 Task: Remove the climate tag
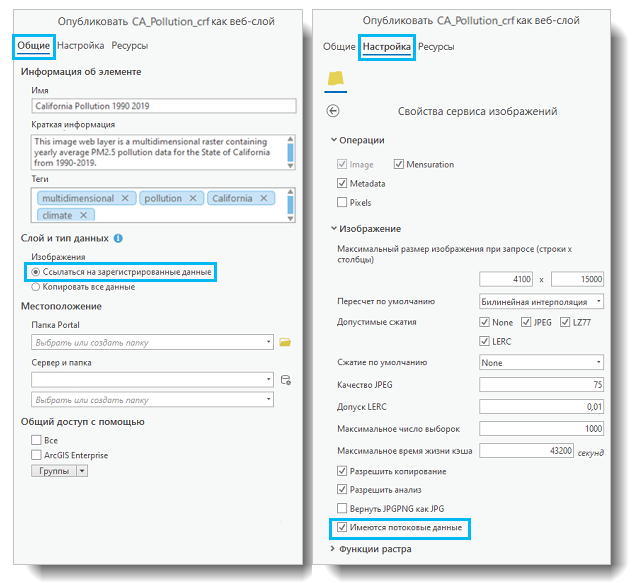click(84, 215)
